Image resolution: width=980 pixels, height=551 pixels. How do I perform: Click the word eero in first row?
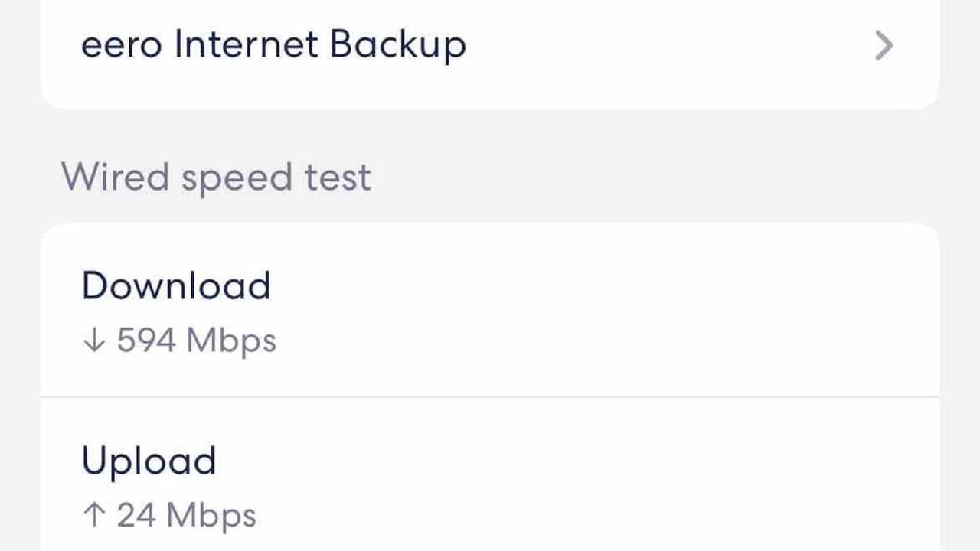click(x=121, y=46)
